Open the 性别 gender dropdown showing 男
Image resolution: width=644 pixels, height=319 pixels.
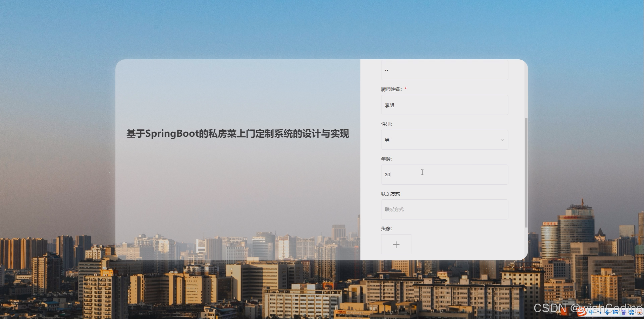pyautogui.click(x=444, y=139)
